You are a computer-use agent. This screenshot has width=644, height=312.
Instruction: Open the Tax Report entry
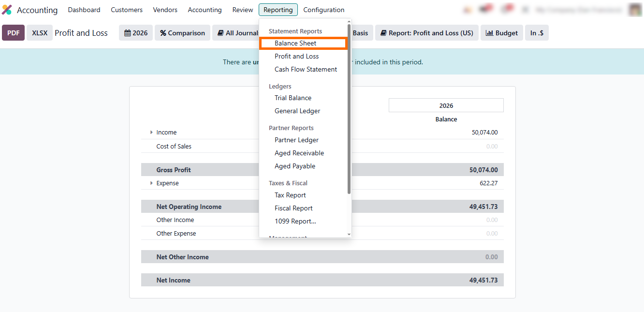[x=290, y=195]
